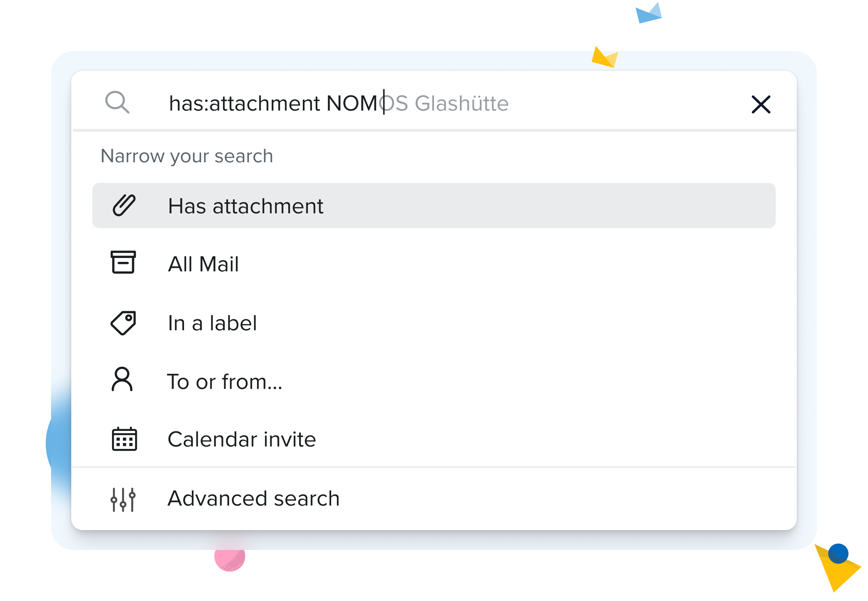This screenshot has height=601, width=868.
Task: Select the "Has attachment" filter text
Action: [x=245, y=206]
